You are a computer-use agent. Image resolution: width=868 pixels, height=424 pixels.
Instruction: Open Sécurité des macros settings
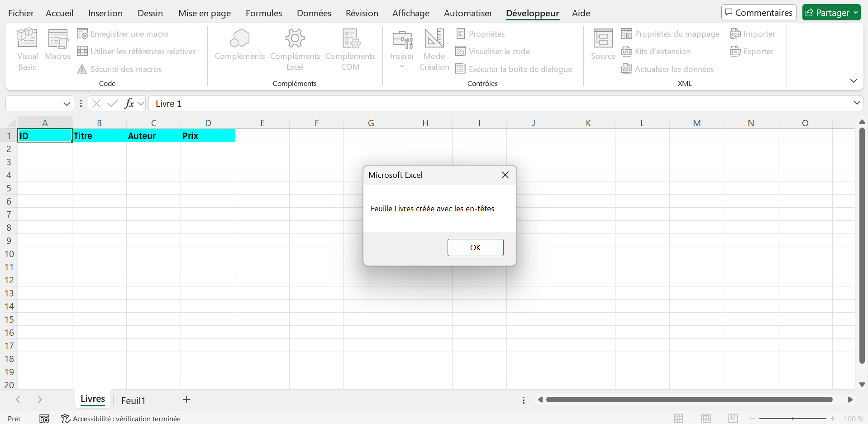tap(119, 69)
